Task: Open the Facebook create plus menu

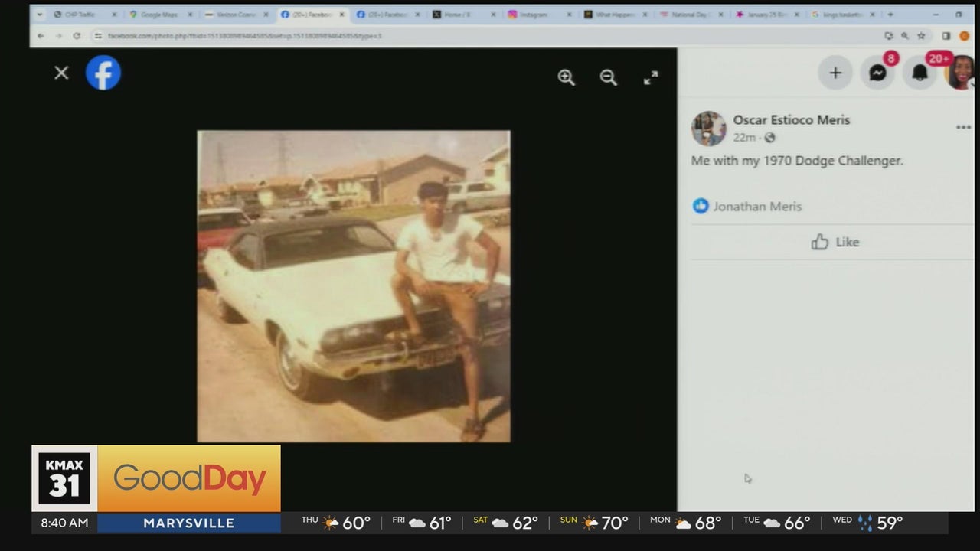Action: [x=835, y=73]
